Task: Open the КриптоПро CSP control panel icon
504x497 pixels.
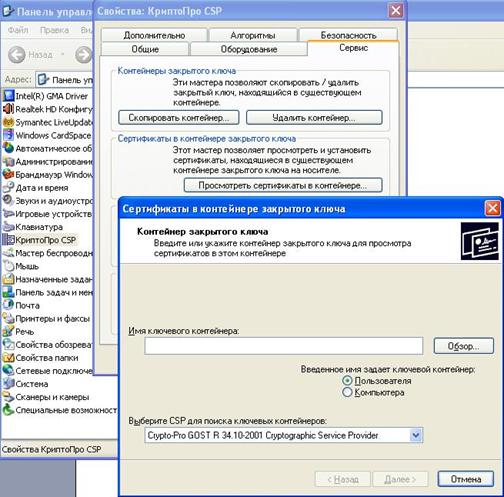Action: click(x=8, y=240)
